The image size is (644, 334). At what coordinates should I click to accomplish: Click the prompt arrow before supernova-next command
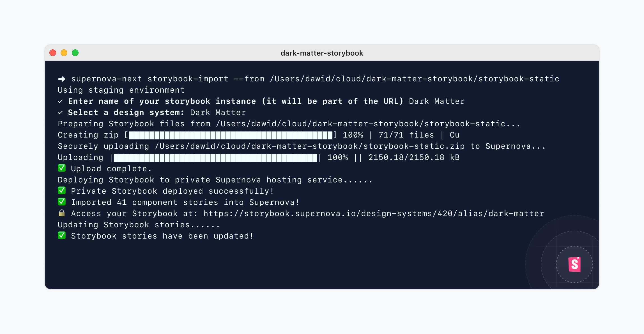pyautogui.click(x=62, y=79)
